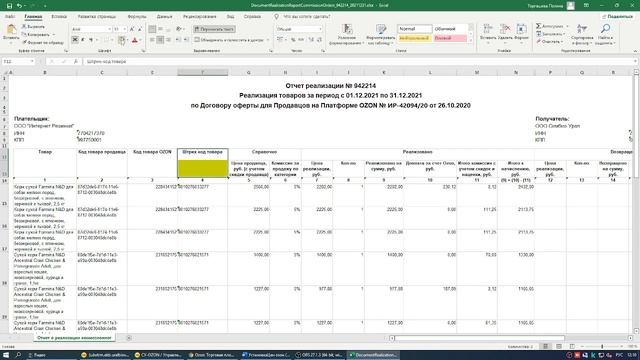Click the increase decimal icon
This screenshot has width=640, height=360.
pyautogui.click(x=311, y=40)
